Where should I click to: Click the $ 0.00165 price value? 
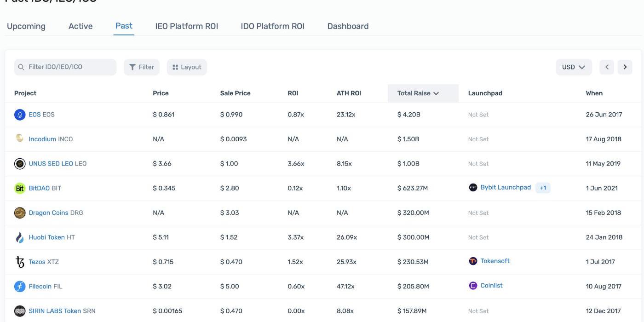click(x=167, y=311)
